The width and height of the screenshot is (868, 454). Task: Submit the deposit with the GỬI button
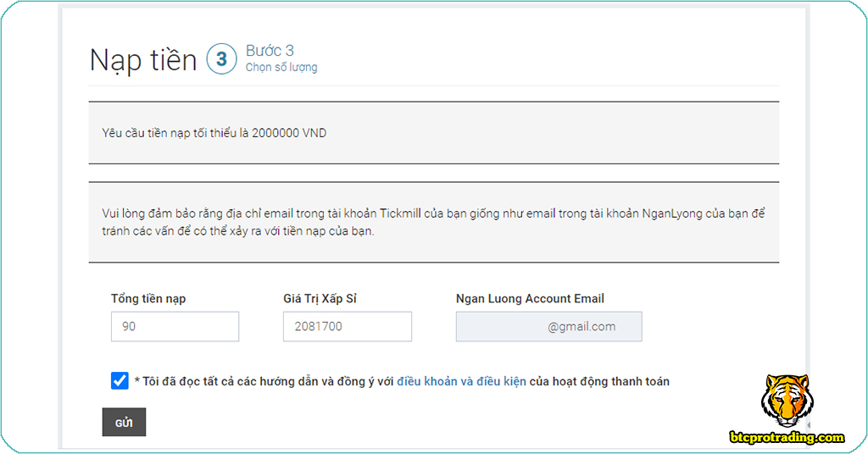click(124, 422)
